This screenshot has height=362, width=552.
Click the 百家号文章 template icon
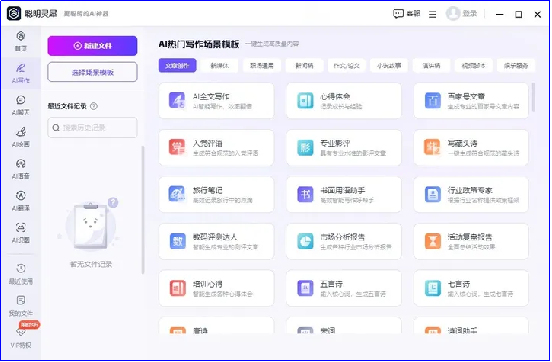[432, 100]
